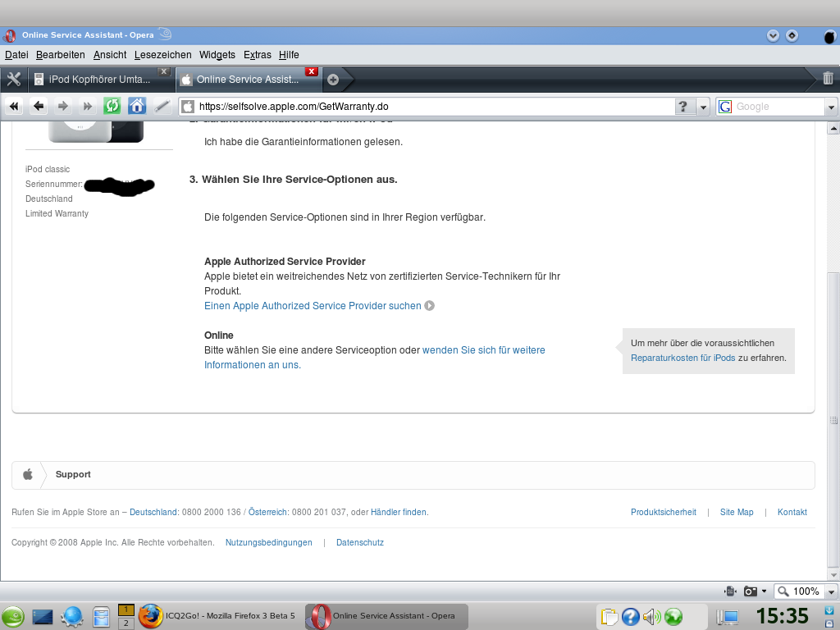This screenshot has width=840, height=630.
Task: Open the closed tabs trash can
Action: (828, 78)
